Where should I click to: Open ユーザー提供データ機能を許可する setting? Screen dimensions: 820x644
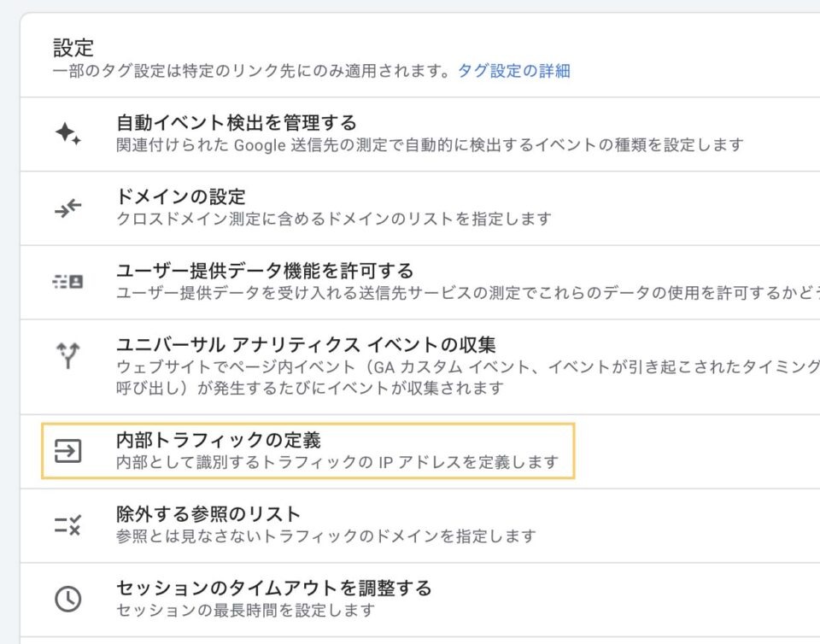coord(265,271)
